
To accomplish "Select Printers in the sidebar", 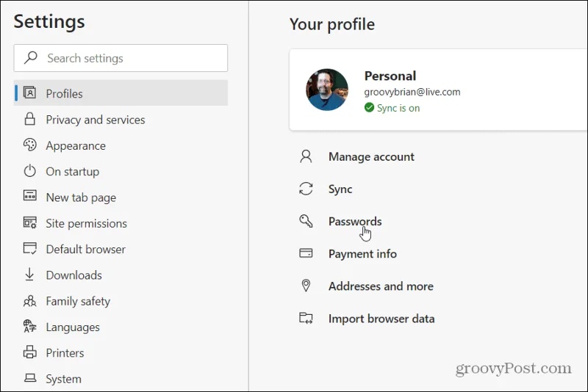I will pos(121,352).
